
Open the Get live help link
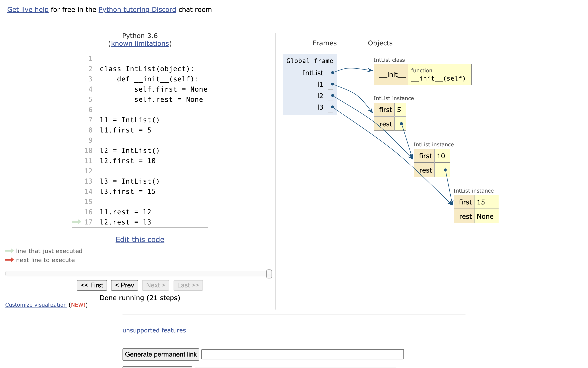tap(28, 9)
